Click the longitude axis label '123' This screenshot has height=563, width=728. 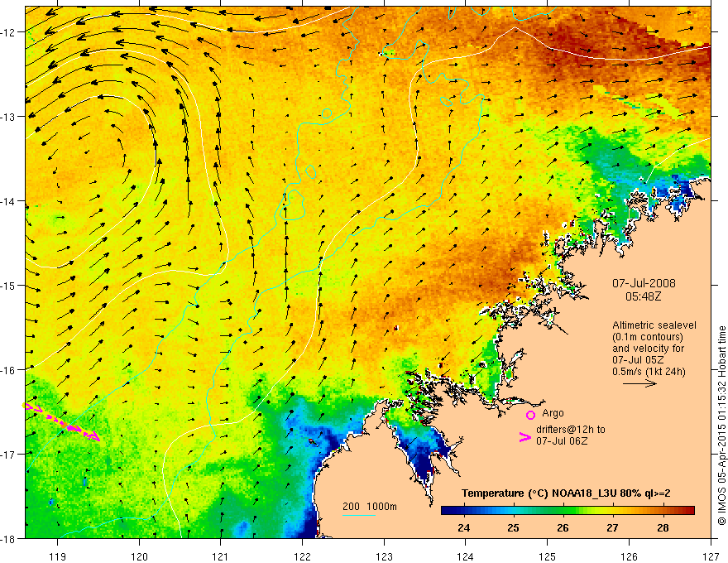click(384, 556)
